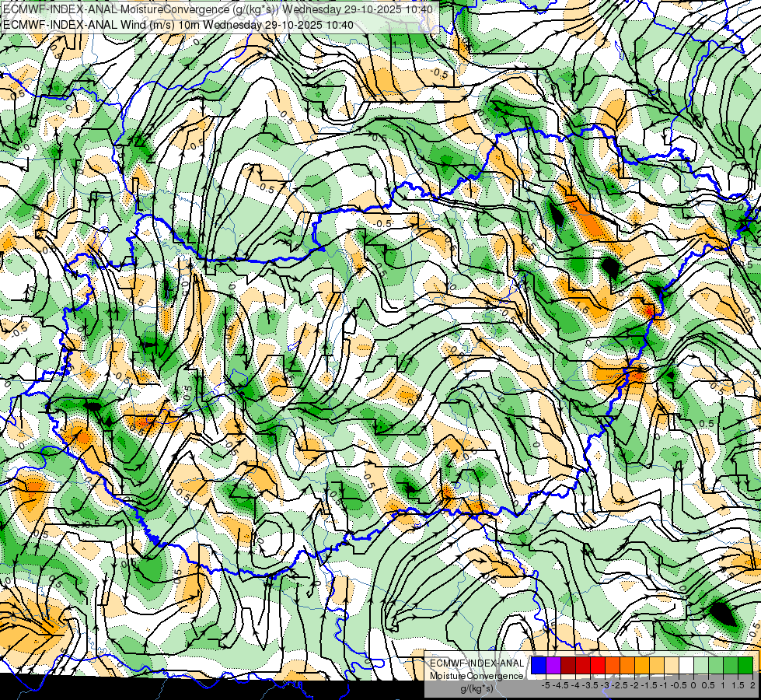Pick the orange swatch between -2.5 and -2
761x700 pixels.
point(627,665)
